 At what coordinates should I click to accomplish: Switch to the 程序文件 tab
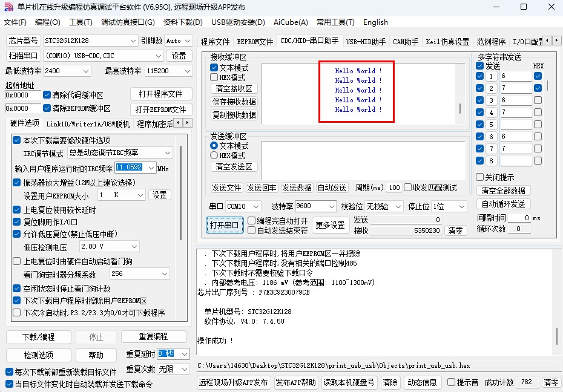click(215, 42)
